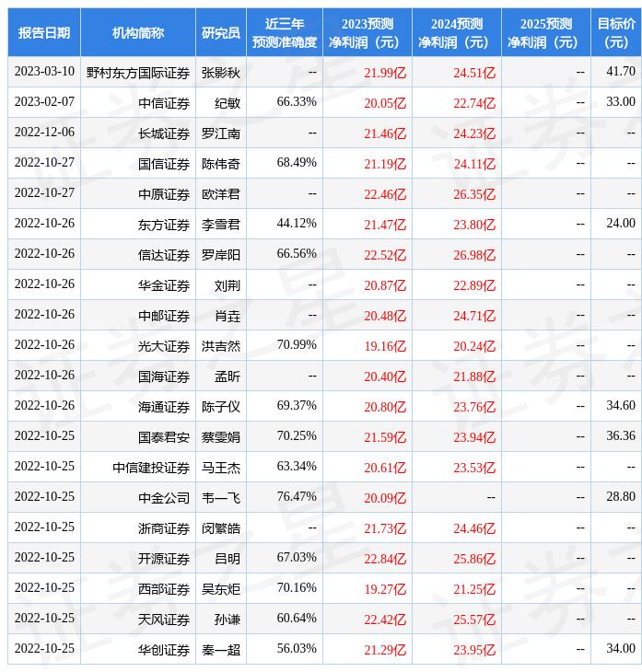The height and width of the screenshot is (672, 642).
Task: Click target price 34.00
Action: click(x=621, y=649)
